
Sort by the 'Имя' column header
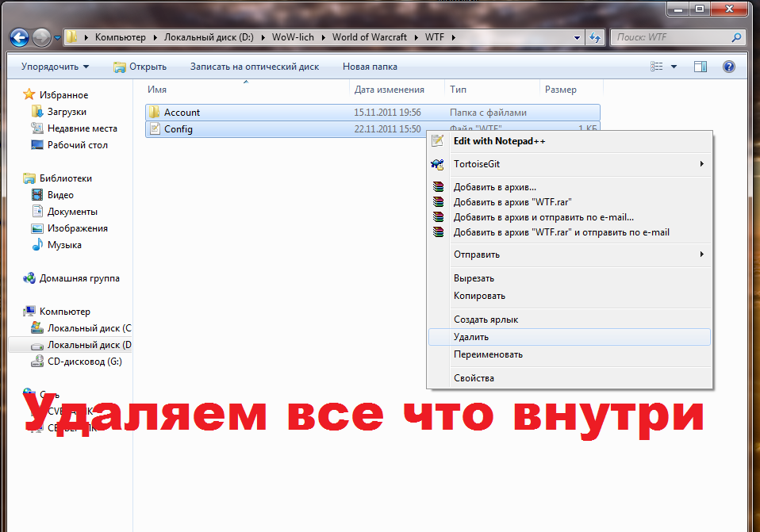click(248, 90)
